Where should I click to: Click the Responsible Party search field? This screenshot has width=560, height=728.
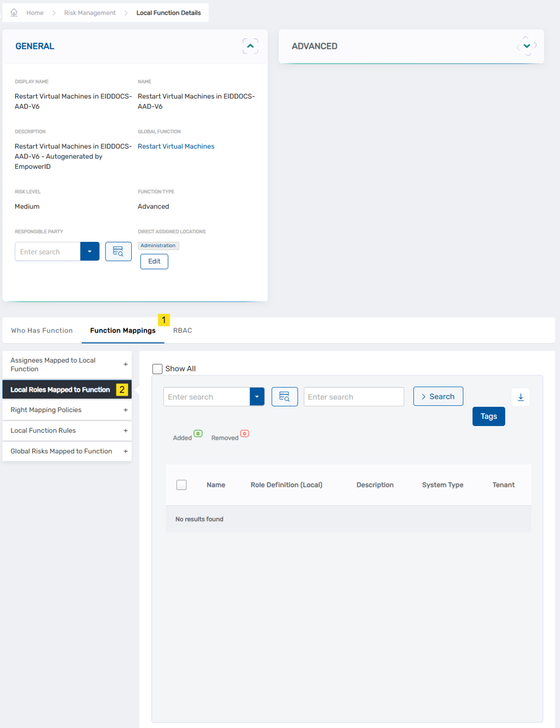point(48,252)
